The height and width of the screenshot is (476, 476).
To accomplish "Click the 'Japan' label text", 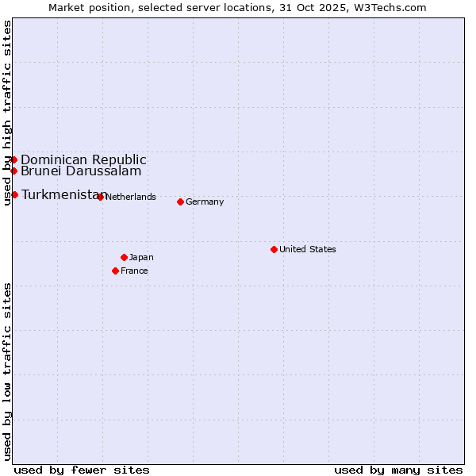I will point(141,257).
